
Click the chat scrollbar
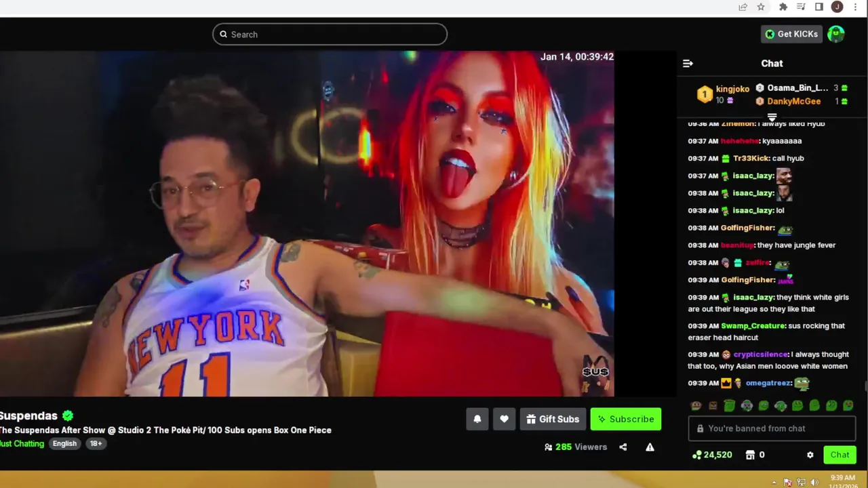tap(865, 386)
